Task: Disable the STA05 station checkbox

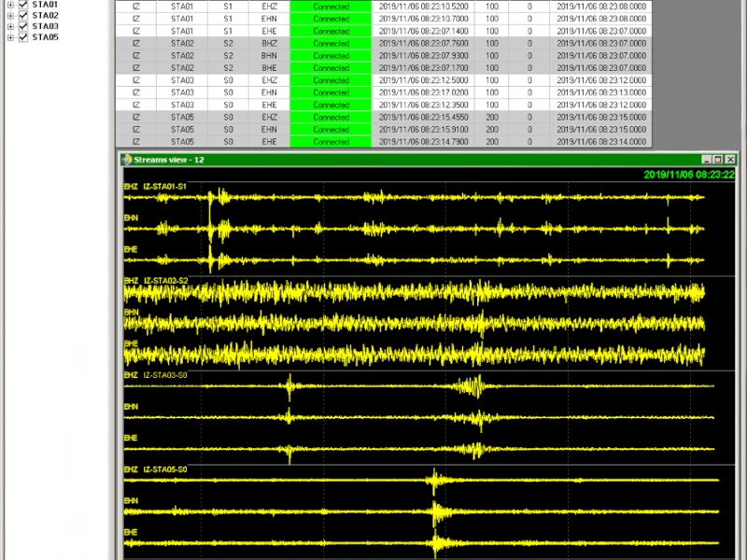Action: click(22, 37)
